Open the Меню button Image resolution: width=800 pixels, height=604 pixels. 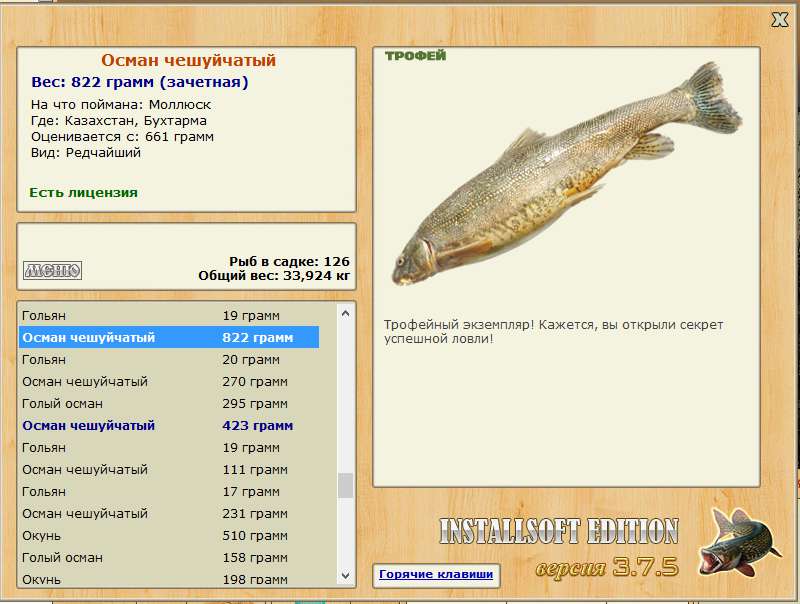(53, 270)
